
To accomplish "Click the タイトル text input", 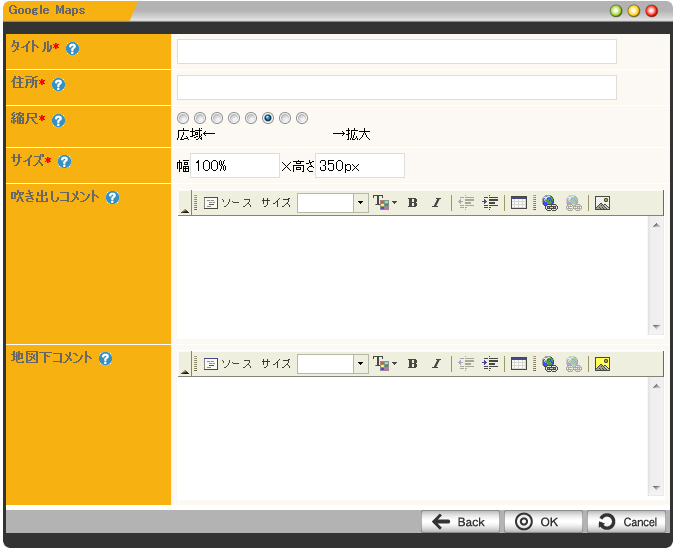I will pos(396,52).
